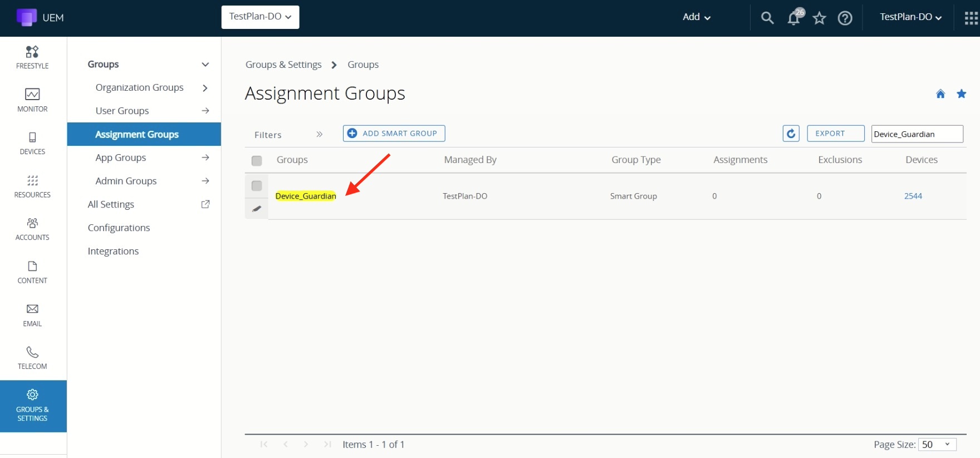Open the Page Size dropdown
This screenshot has height=458, width=980.
coord(937,444)
